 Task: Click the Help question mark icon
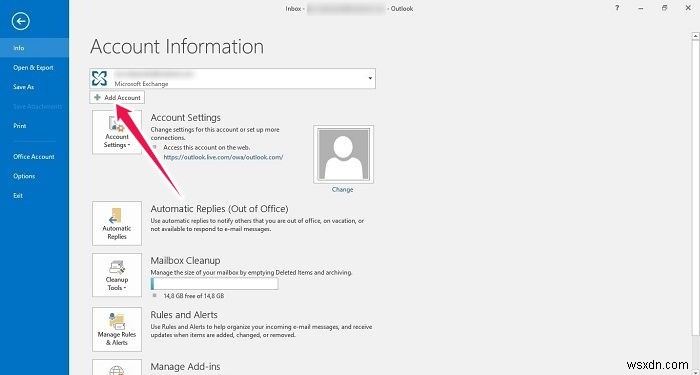point(617,8)
